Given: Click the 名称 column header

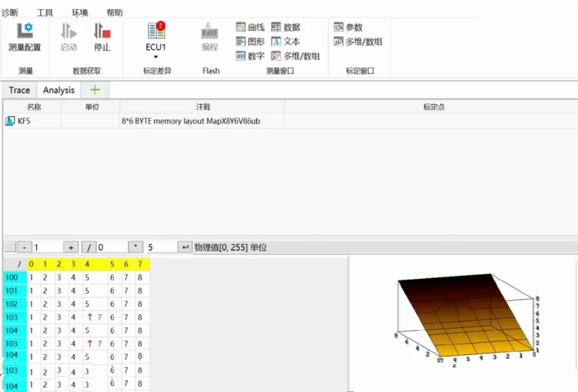Looking at the screenshot, I should (34, 107).
